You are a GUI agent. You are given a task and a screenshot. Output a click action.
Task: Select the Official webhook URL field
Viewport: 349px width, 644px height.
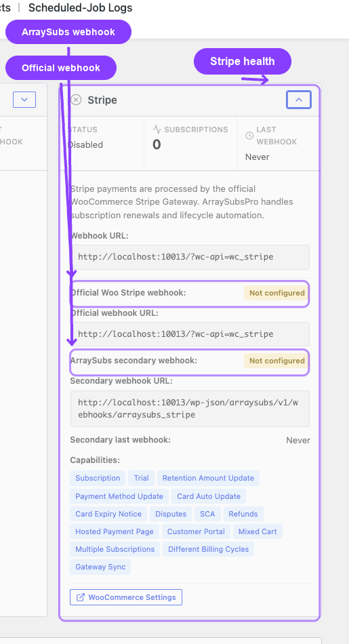coord(190,334)
